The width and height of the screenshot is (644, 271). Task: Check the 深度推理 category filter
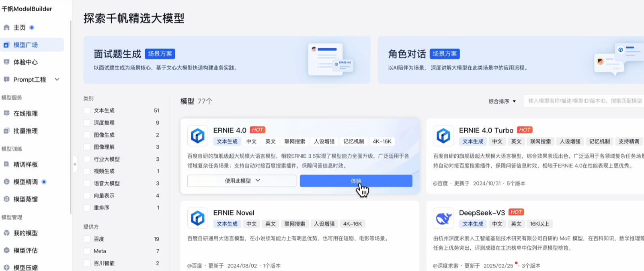click(x=87, y=123)
